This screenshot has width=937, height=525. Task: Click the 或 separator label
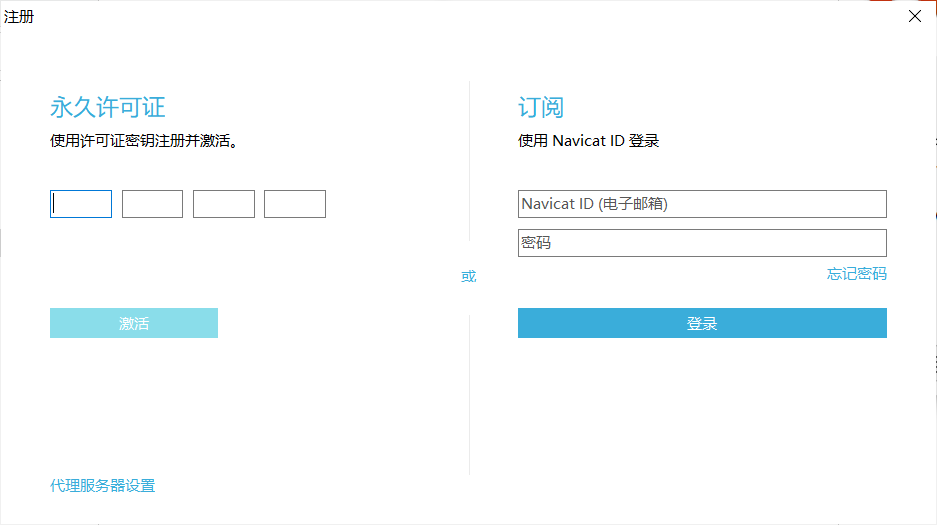point(468,276)
